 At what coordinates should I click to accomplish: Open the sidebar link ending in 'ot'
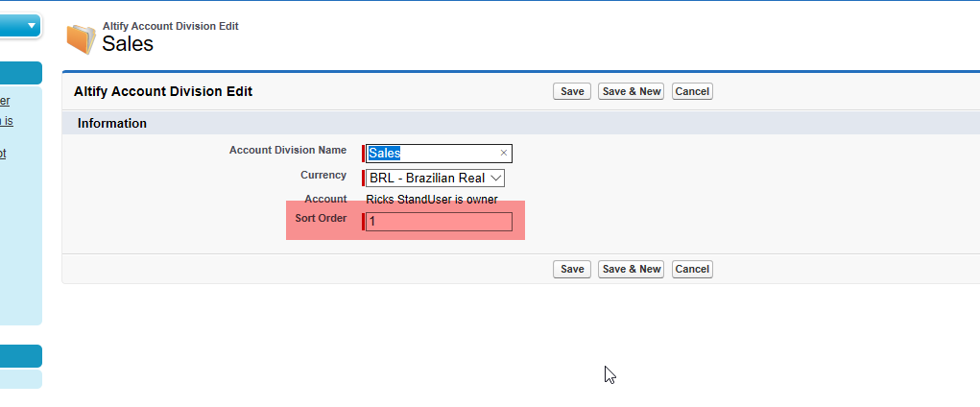click(3, 153)
